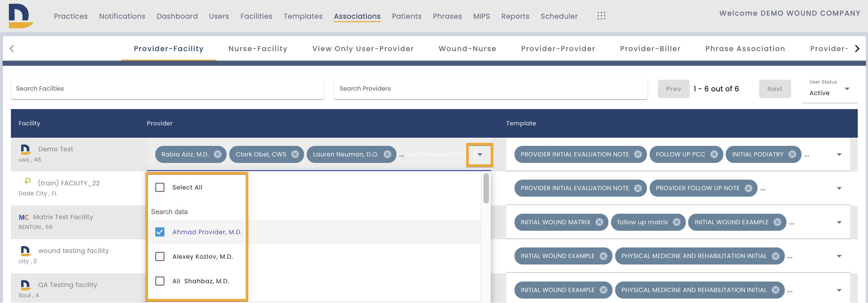868x303 pixels.
Task: Click the QA Testing facility logo
Action: click(x=26, y=285)
